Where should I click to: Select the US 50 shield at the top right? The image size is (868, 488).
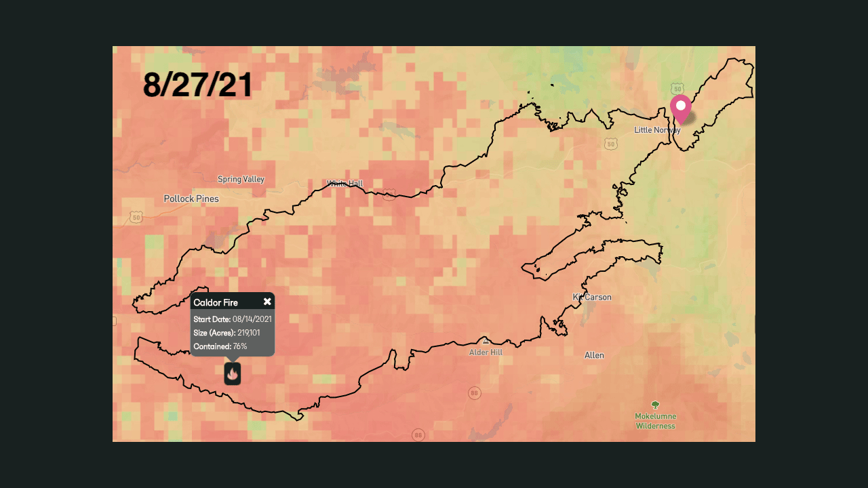[x=677, y=89]
